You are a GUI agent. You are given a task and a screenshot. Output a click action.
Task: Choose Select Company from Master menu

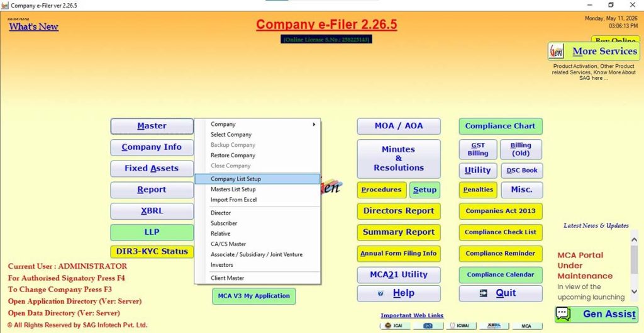point(257,135)
